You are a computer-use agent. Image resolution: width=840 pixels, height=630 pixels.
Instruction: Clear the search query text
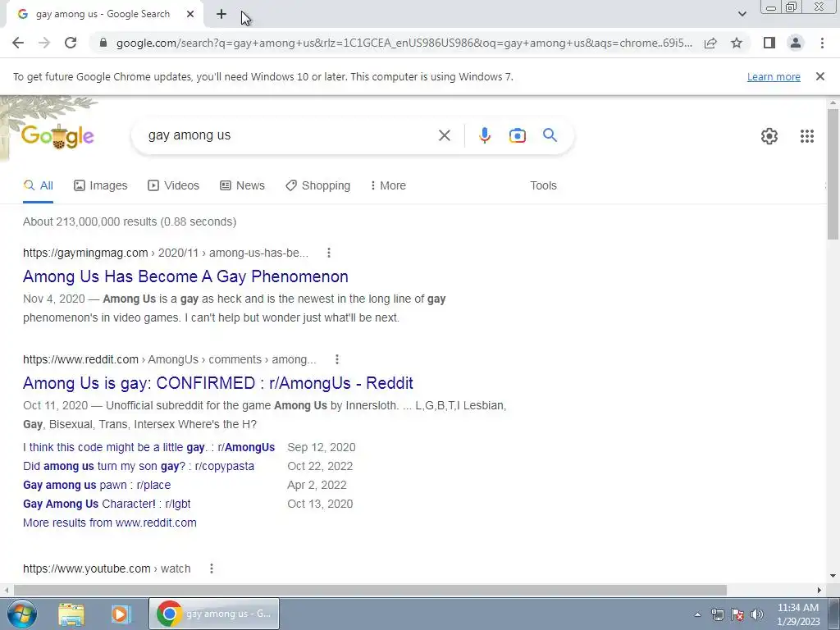pos(444,135)
